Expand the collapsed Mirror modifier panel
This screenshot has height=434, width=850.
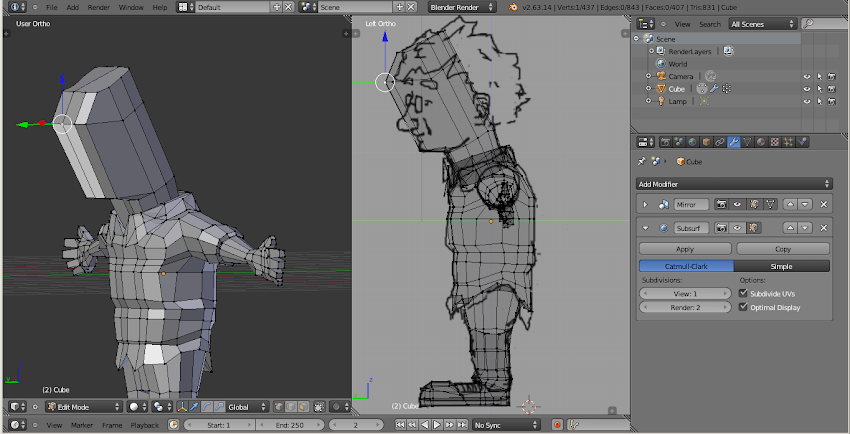click(645, 204)
